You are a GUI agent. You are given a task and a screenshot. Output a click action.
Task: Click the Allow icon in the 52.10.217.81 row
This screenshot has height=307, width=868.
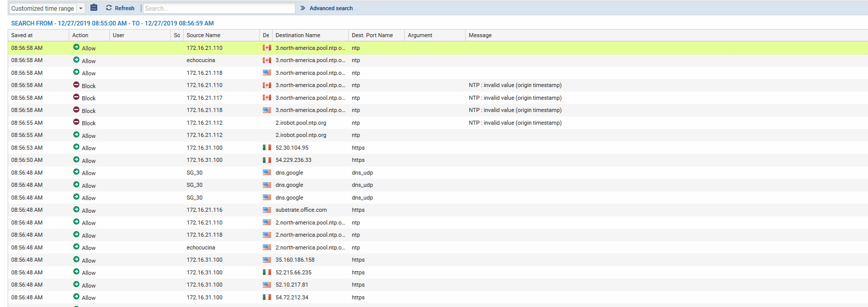coord(76,285)
